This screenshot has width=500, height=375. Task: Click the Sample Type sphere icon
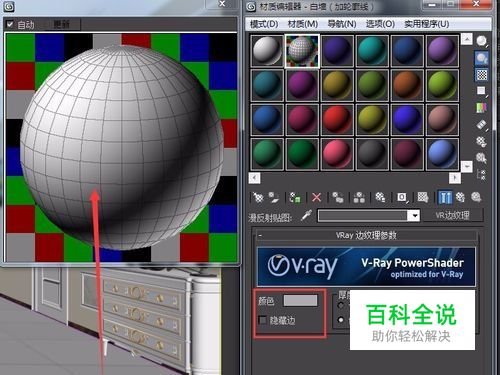[481, 41]
